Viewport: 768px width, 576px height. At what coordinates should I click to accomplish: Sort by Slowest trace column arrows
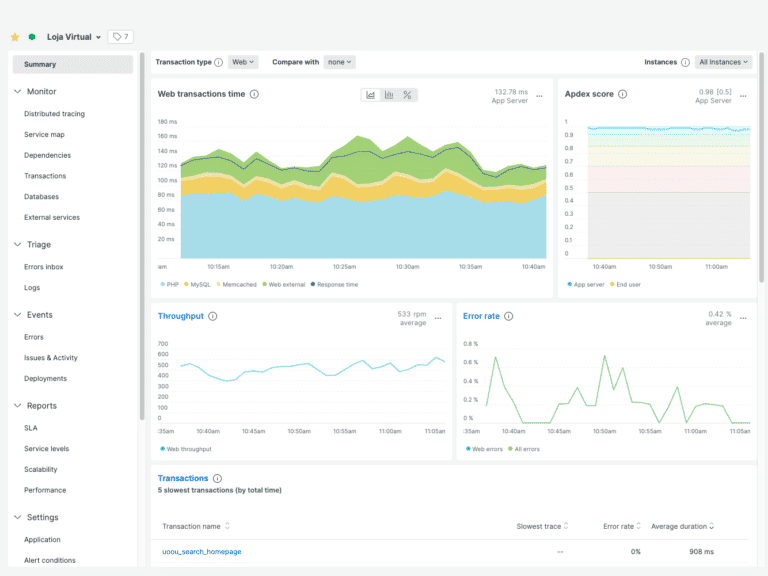566,526
